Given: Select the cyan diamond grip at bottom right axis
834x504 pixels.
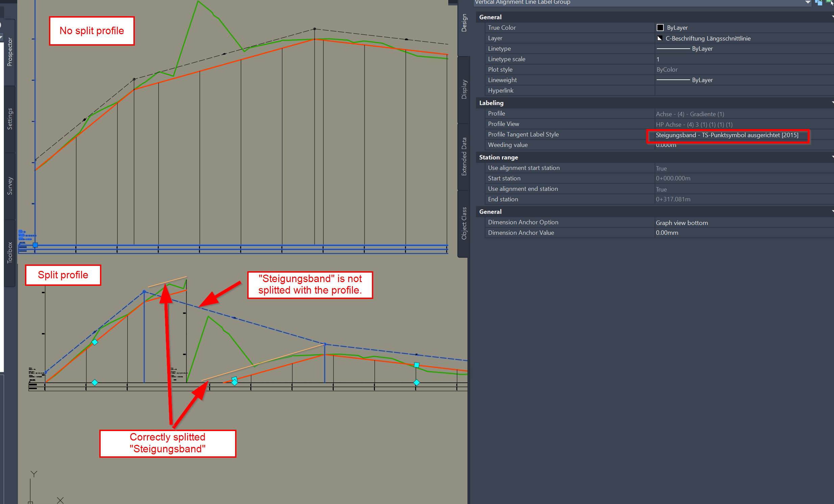Looking at the screenshot, I should click(416, 382).
